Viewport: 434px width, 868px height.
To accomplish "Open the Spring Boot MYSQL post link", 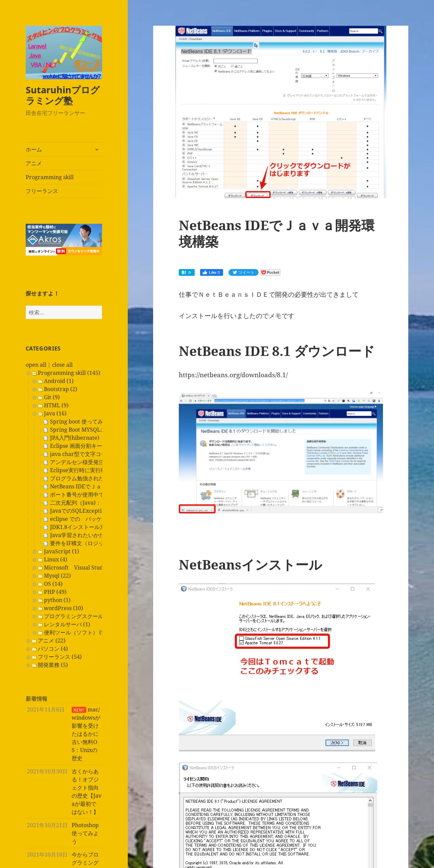I will point(76,430).
